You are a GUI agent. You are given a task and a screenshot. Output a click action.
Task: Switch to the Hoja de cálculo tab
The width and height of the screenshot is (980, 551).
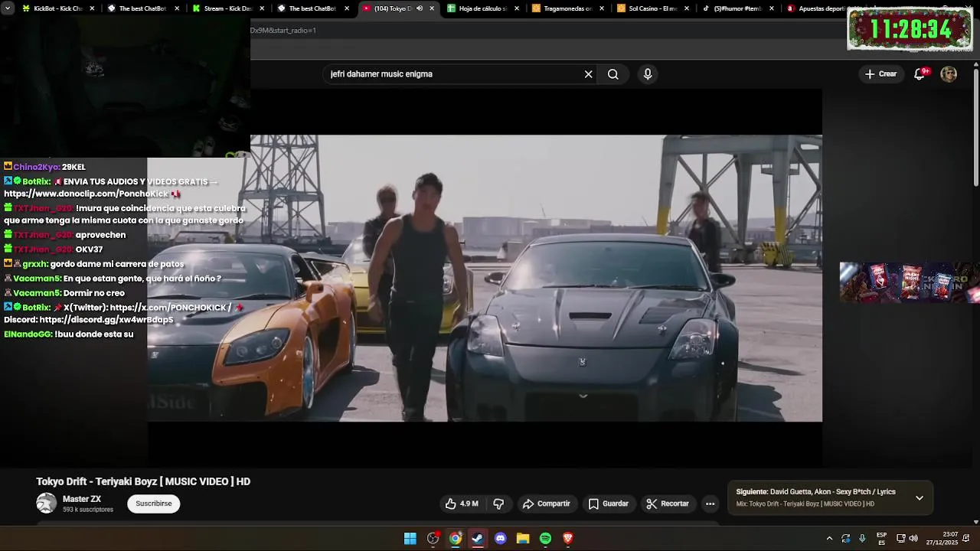point(483,8)
